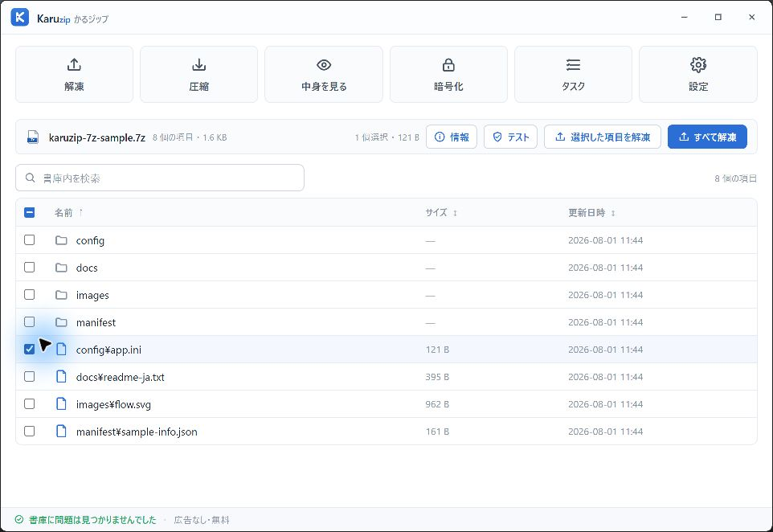Click the Karuzip logo icon

[20, 17]
